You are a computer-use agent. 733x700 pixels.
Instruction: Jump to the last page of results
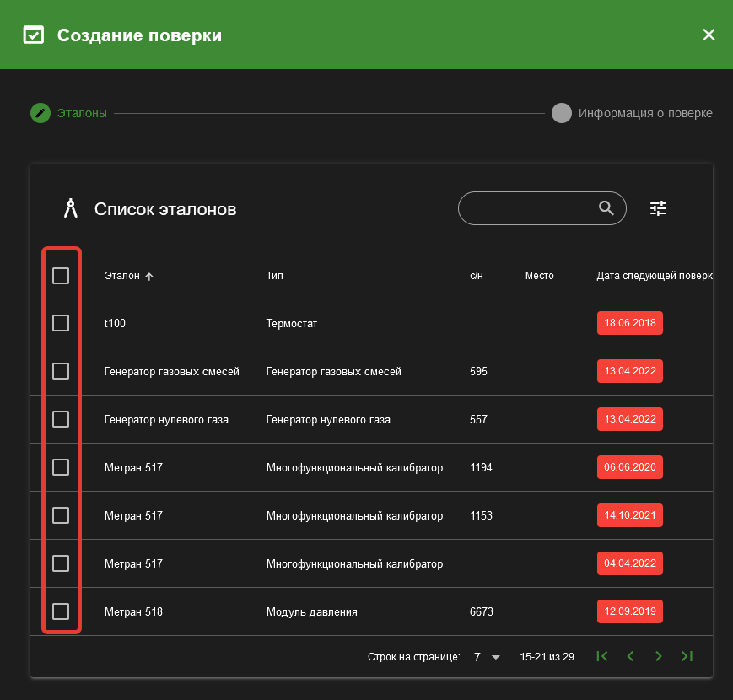[x=687, y=656]
